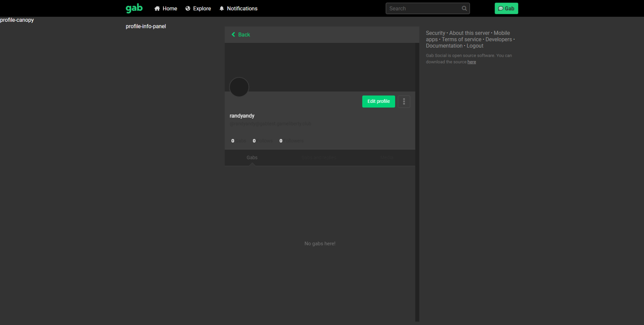Viewport: 644px width, 325px height.
Task: Open About this server link
Action: [x=469, y=33]
